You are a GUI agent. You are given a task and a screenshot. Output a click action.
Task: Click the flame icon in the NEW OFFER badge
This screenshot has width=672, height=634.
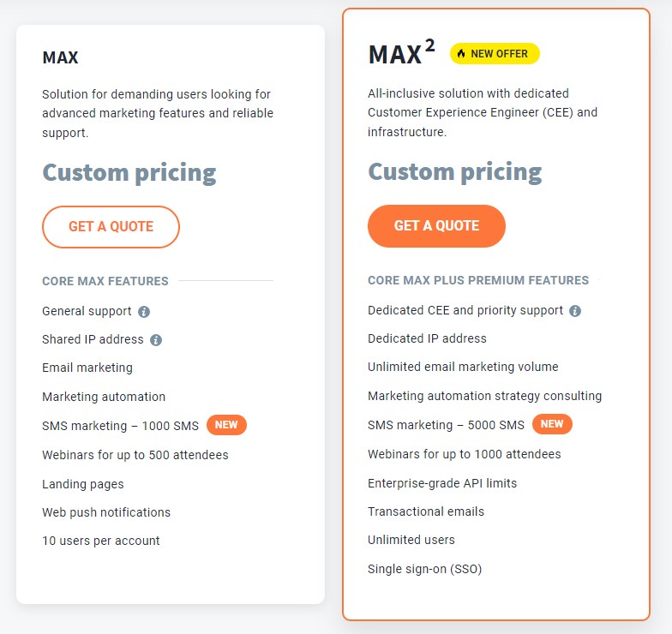coord(461,54)
